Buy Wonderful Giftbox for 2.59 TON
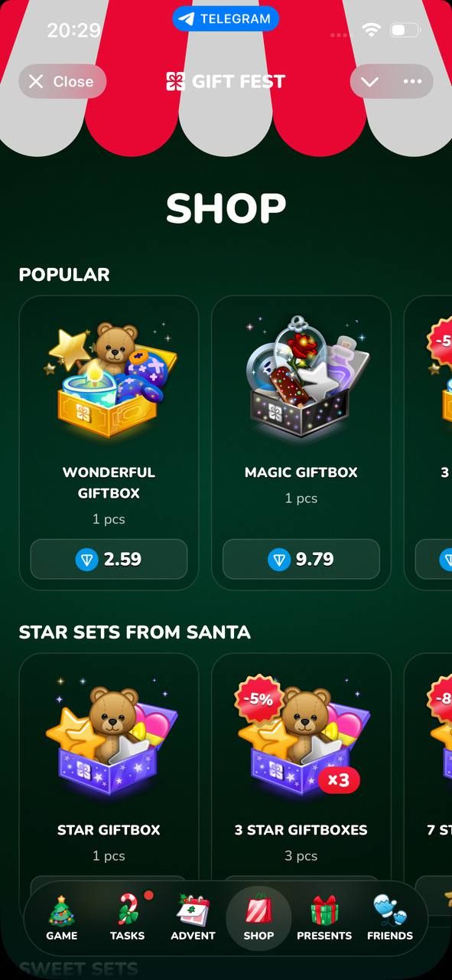The width and height of the screenshot is (452, 980). point(109,559)
